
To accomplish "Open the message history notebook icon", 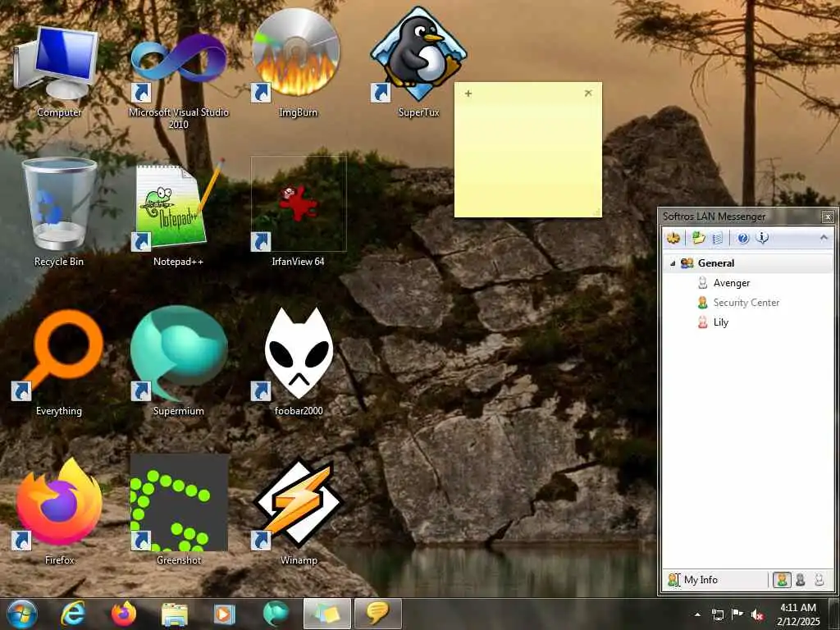I will (x=718, y=238).
